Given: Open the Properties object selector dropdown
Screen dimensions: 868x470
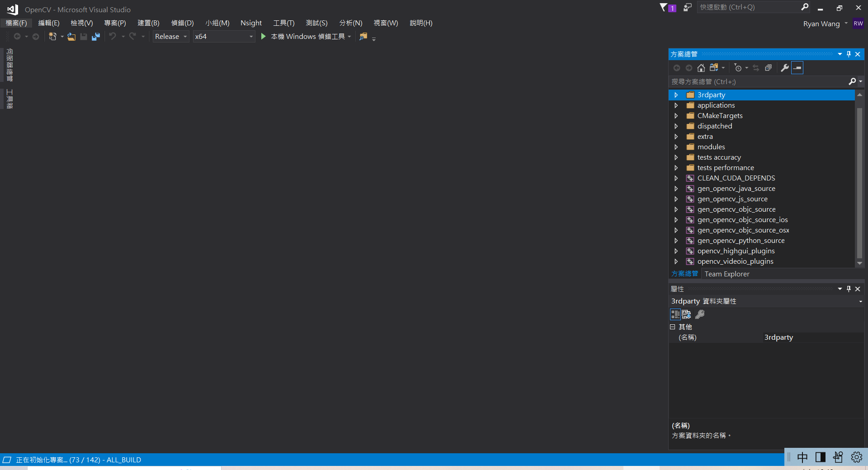Looking at the screenshot, I should click(x=860, y=301).
